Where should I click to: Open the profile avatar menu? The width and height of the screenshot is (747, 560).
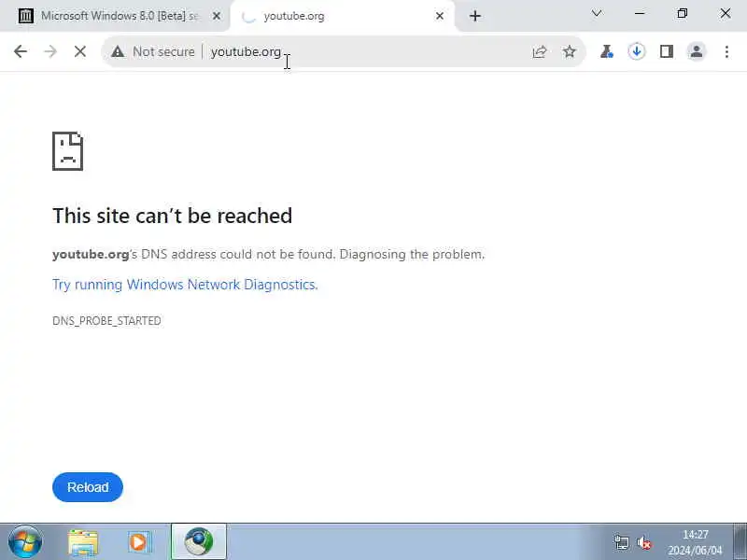[696, 51]
